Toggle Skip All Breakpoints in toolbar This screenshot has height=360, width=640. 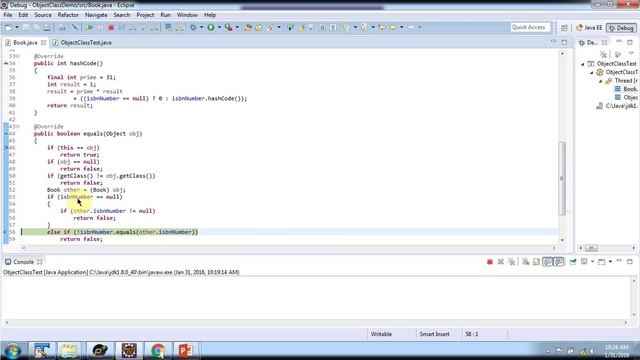[x=75, y=27]
